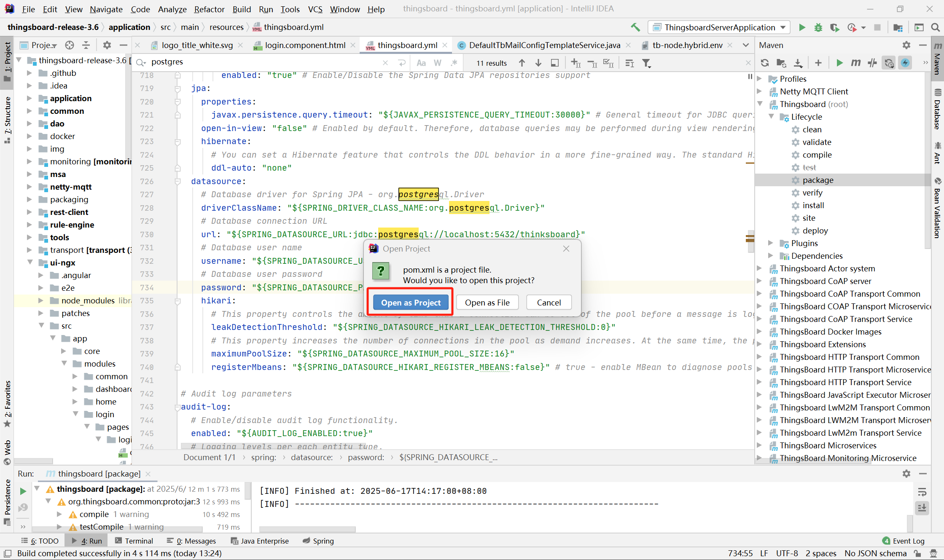Open Event Log tool window
944x560 pixels.
coord(903,541)
